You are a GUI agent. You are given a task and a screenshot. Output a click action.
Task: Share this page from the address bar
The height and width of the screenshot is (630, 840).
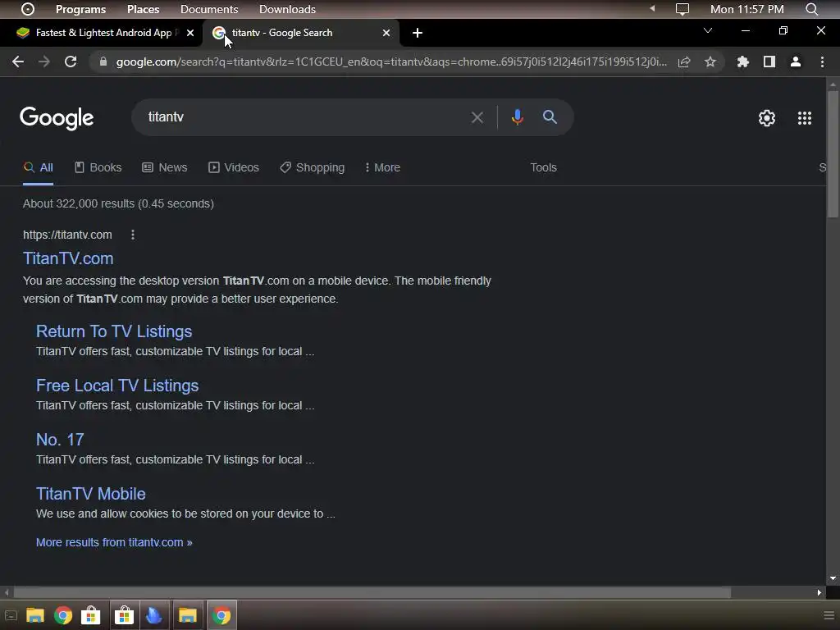pyautogui.click(x=684, y=62)
